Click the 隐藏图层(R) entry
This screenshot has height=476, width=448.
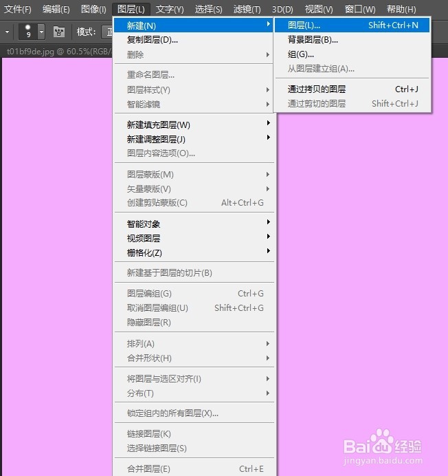(194, 323)
